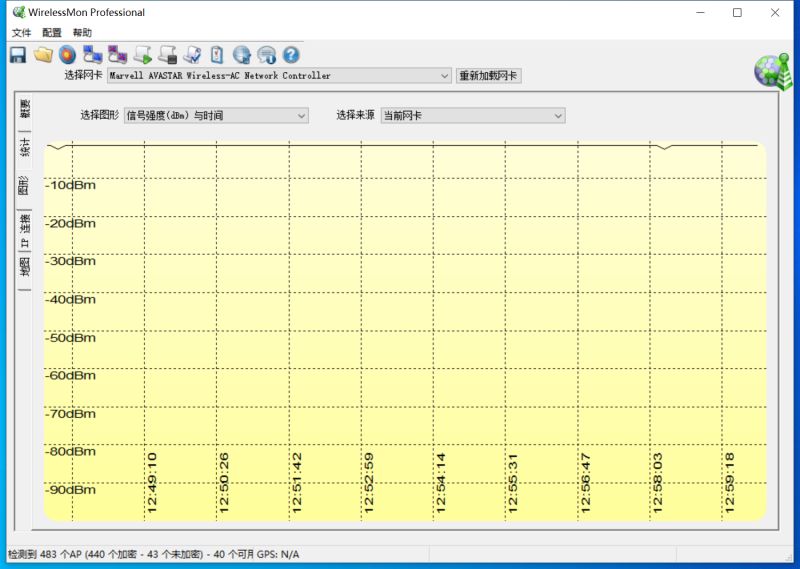Click the red target toolbar icon
The height and width of the screenshot is (569, 800).
pyautogui.click(x=67, y=55)
